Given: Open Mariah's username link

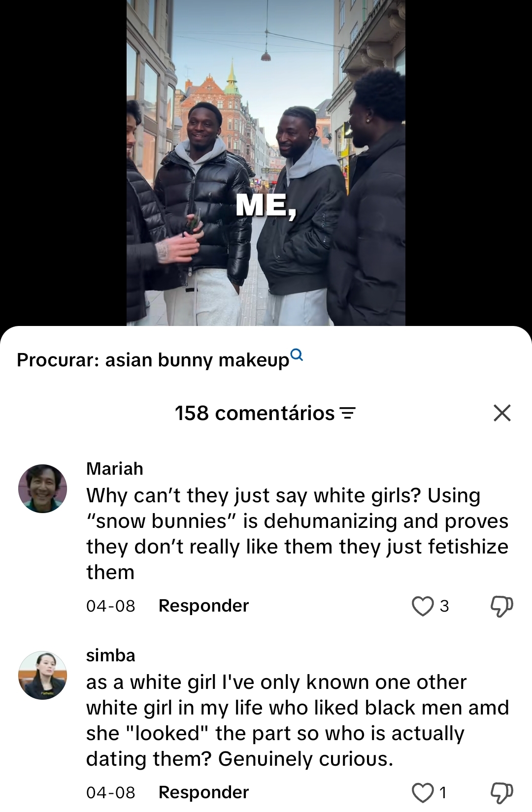Looking at the screenshot, I should pos(115,469).
